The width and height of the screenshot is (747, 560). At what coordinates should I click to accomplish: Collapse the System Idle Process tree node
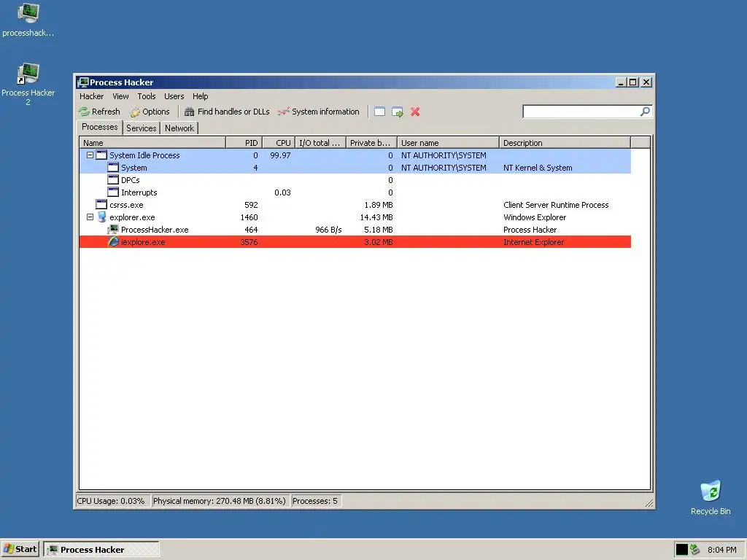pyautogui.click(x=90, y=155)
